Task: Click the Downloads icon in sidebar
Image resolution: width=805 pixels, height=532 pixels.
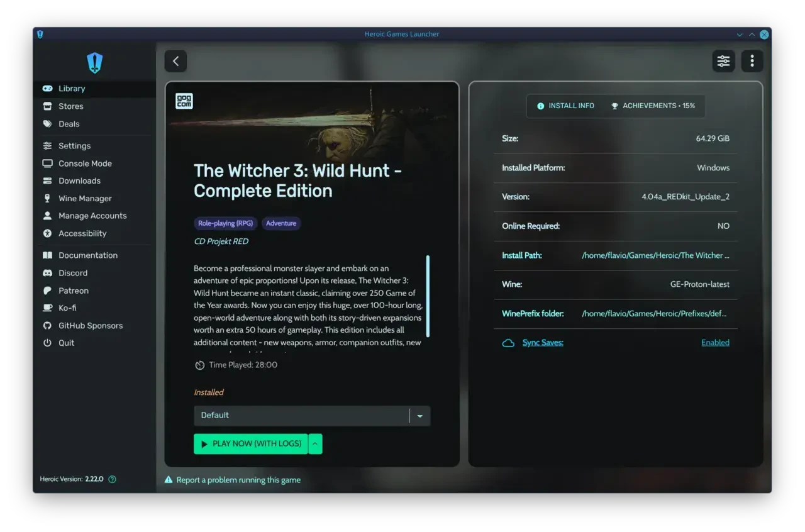Action: (x=47, y=180)
